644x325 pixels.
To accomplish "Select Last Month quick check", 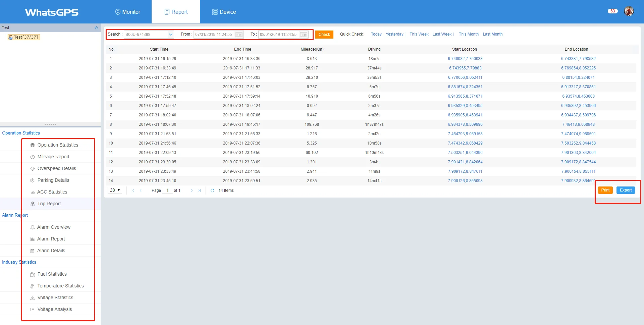I will click(492, 34).
